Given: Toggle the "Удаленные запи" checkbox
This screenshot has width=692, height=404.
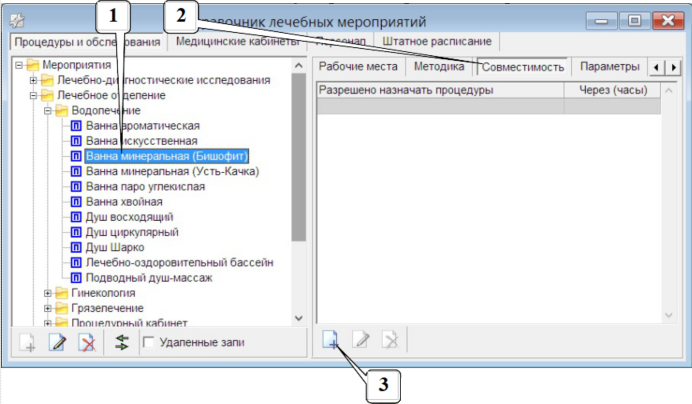Looking at the screenshot, I should [x=149, y=343].
